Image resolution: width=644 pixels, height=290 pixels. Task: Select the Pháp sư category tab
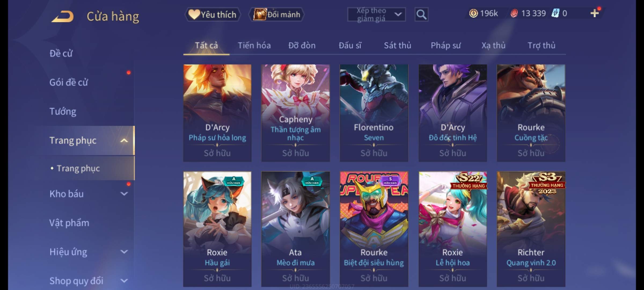[x=445, y=45]
